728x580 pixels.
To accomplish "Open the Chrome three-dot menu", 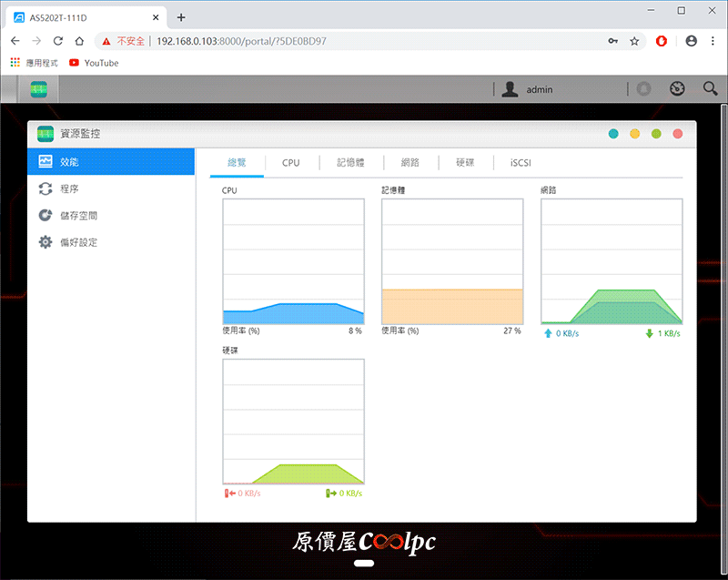I will point(713,41).
